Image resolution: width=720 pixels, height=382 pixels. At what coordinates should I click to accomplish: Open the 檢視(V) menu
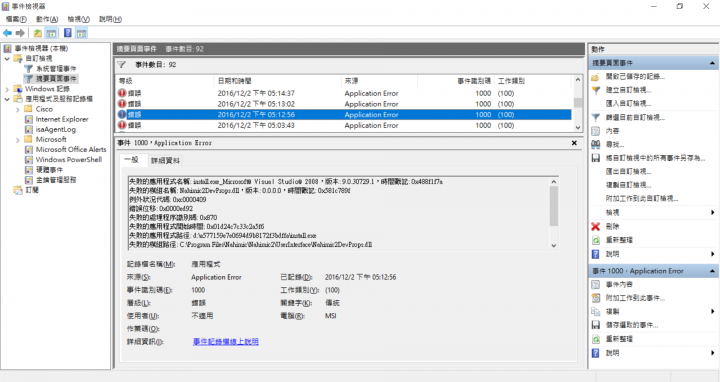tap(79, 19)
